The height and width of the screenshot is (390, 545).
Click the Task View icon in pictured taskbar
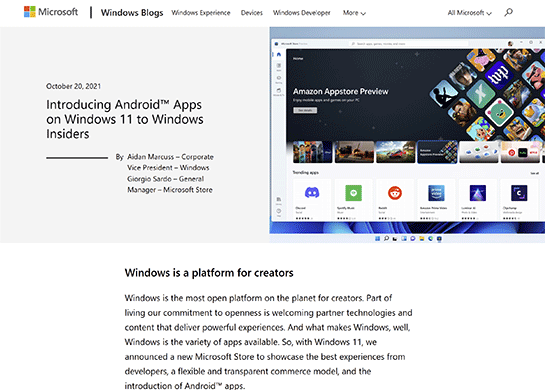(x=395, y=238)
